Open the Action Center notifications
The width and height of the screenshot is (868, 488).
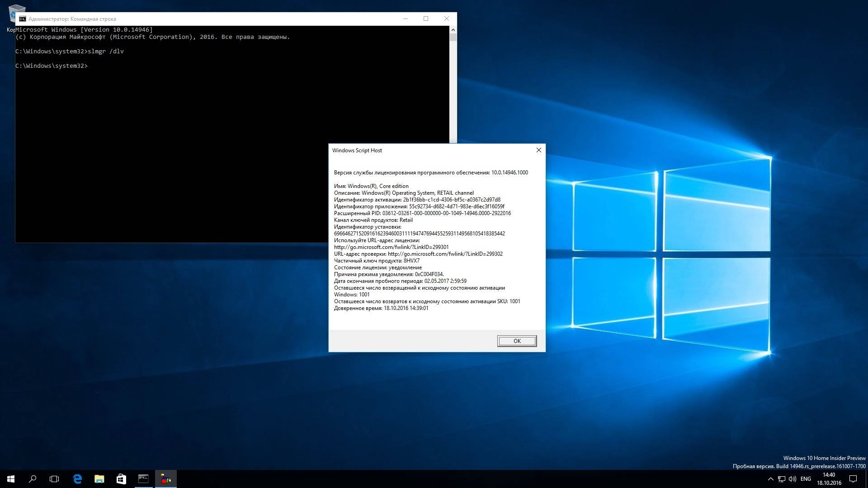point(853,479)
